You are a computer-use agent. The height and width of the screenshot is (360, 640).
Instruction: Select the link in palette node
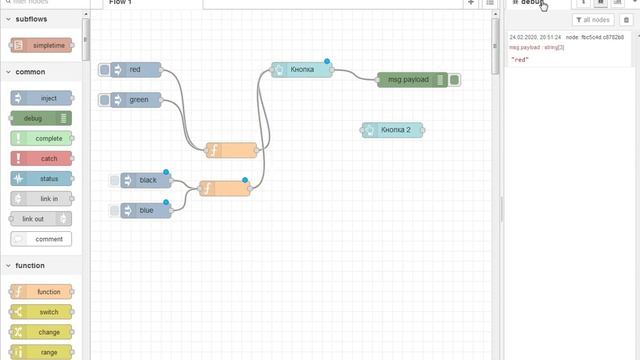41,199
